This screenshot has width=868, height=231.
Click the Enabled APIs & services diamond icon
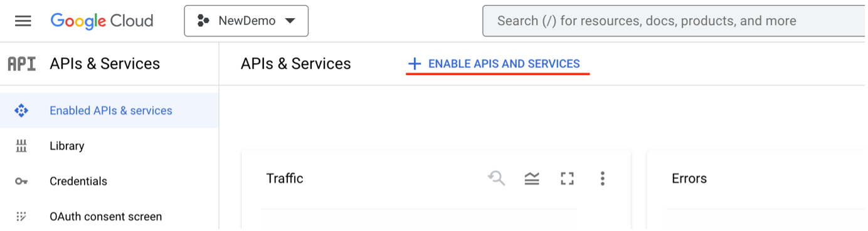21,111
